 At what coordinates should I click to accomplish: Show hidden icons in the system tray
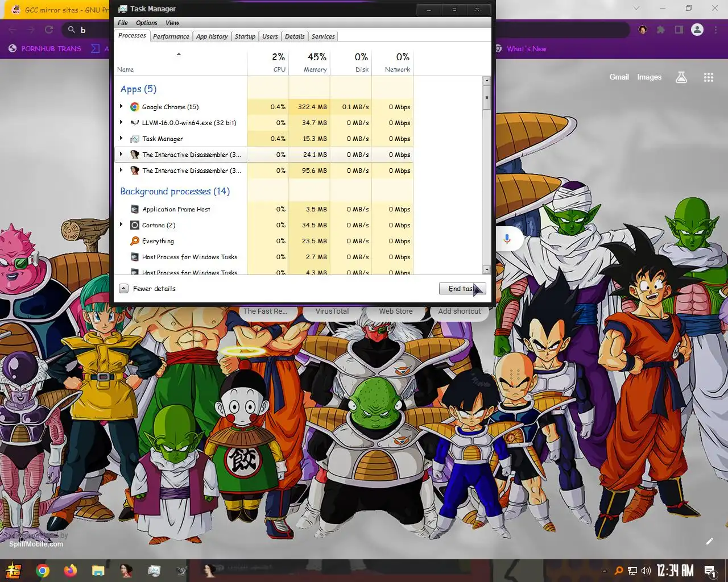[x=605, y=571]
